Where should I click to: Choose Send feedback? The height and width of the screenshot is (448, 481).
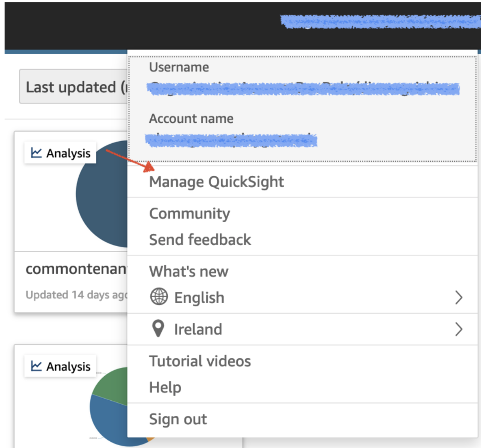pyautogui.click(x=200, y=240)
